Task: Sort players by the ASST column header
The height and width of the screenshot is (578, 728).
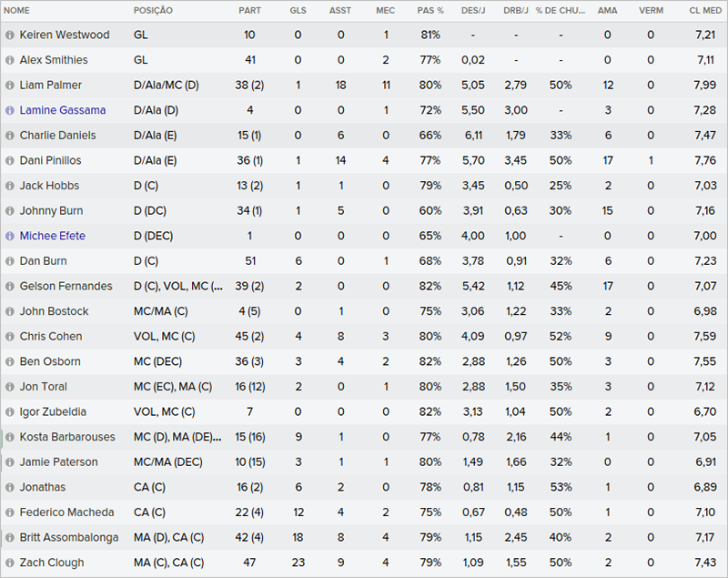Action: pos(340,10)
